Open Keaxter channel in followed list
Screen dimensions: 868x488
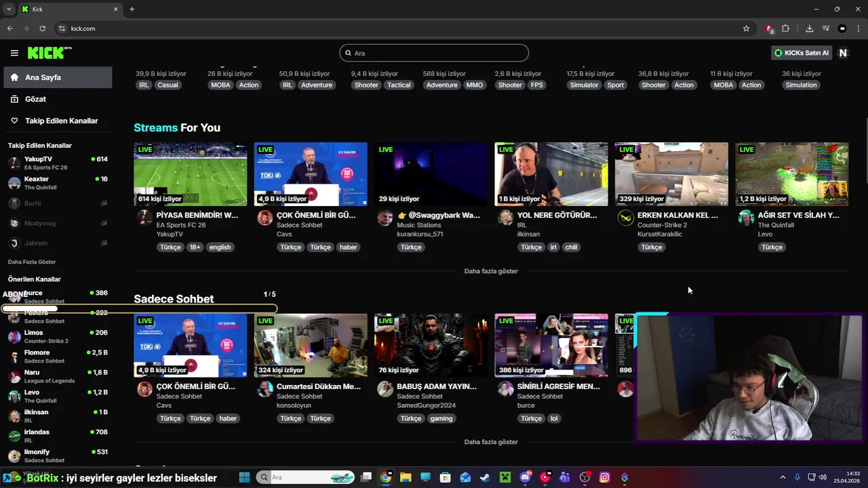click(x=58, y=183)
